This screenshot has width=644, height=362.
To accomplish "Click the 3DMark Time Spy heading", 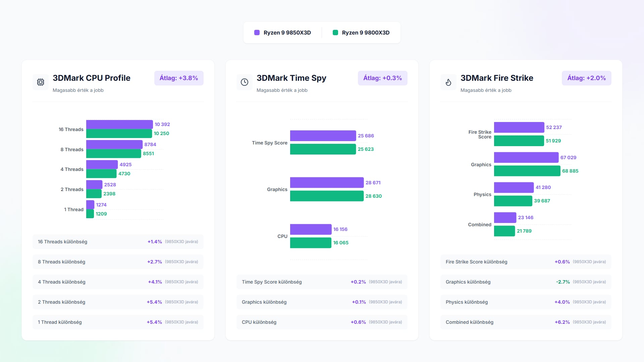I will click(291, 78).
